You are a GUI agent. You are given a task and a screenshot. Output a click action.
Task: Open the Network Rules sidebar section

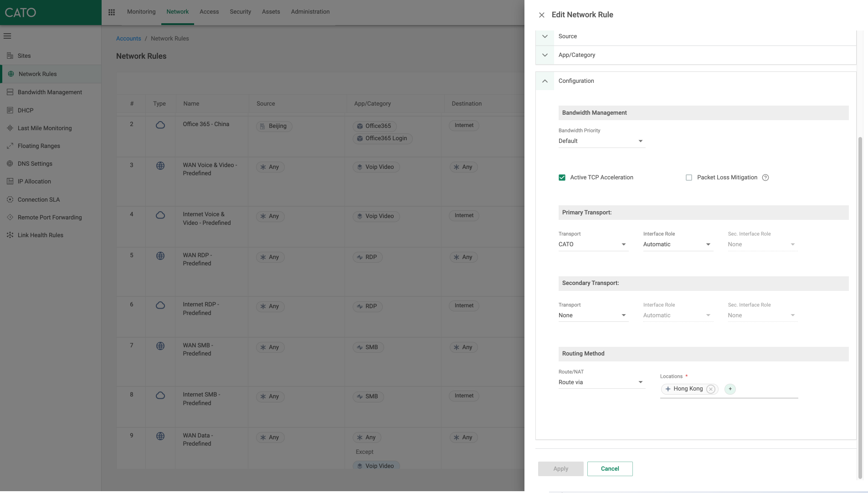coord(37,74)
